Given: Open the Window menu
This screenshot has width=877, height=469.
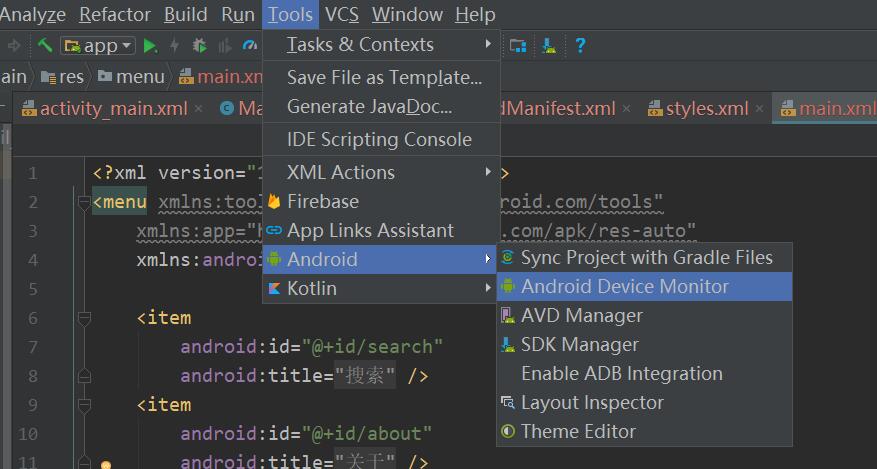Looking at the screenshot, I should click(407, 15).
